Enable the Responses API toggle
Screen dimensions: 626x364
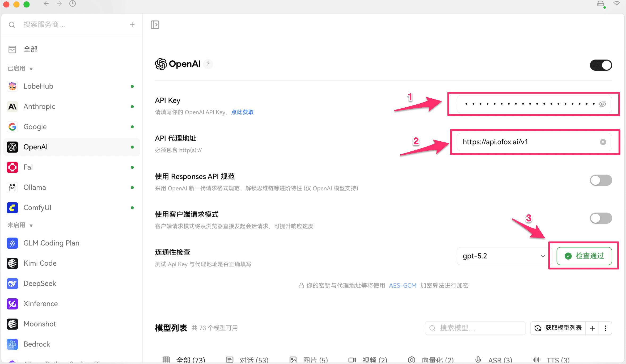pos(601,180)
